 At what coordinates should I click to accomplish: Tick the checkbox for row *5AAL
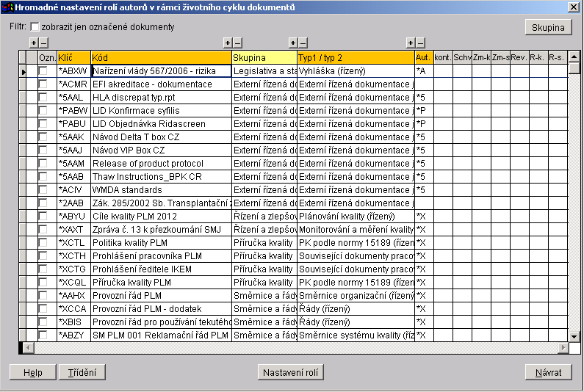(43, 98)
